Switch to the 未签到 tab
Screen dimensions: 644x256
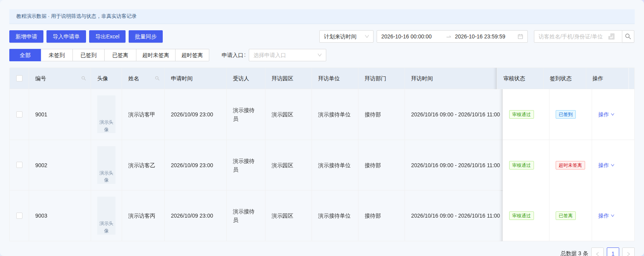coord(57,55)
